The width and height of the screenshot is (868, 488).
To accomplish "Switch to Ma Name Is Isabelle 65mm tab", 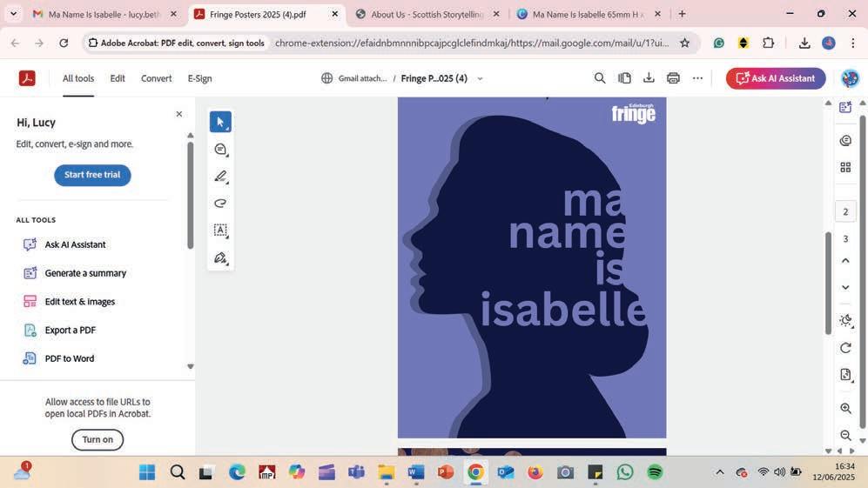I will click(x=588, y=15).
